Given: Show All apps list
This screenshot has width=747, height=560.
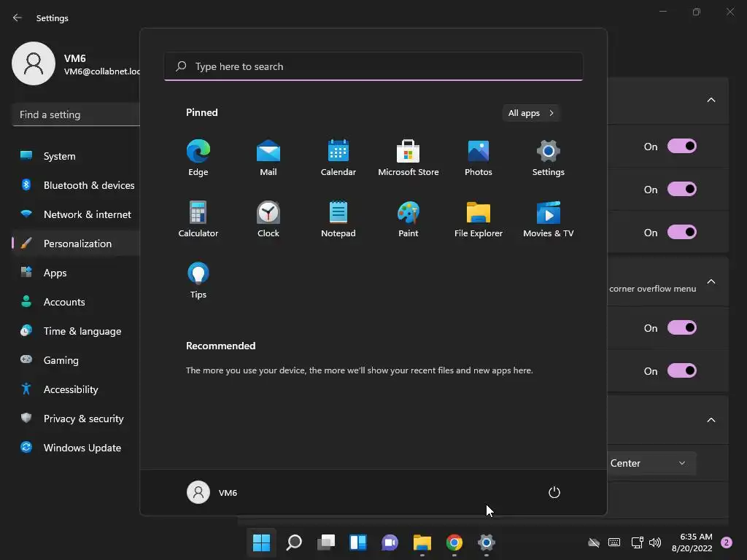Looking at the screenshot, I should (531, 113).
